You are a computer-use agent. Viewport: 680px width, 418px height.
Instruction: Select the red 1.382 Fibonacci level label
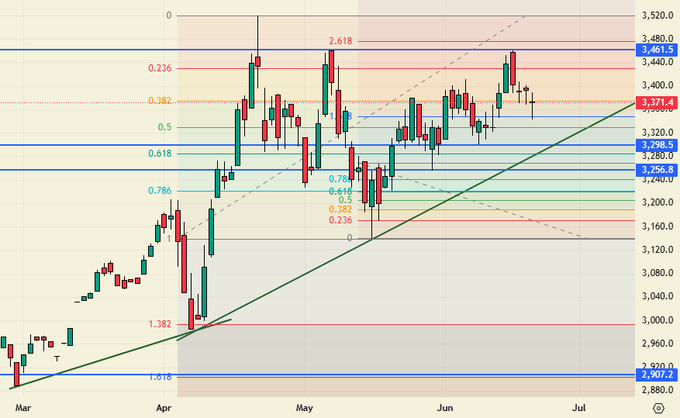(159, 324)
